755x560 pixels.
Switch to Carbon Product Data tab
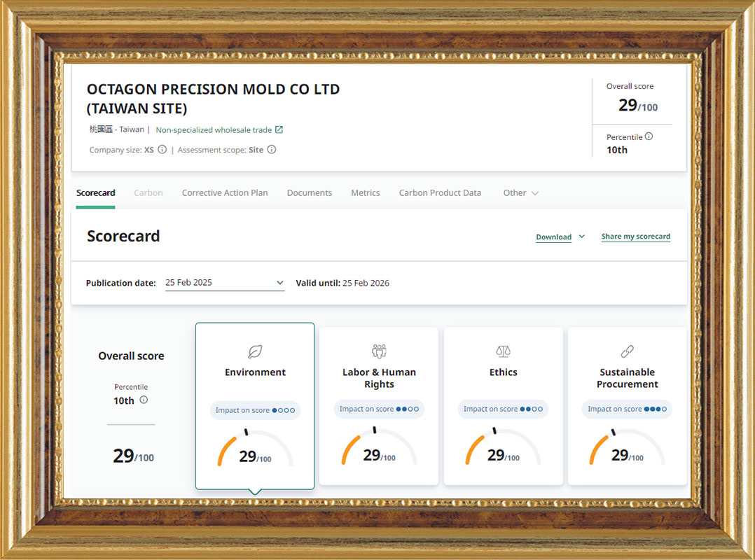point(440,193)
